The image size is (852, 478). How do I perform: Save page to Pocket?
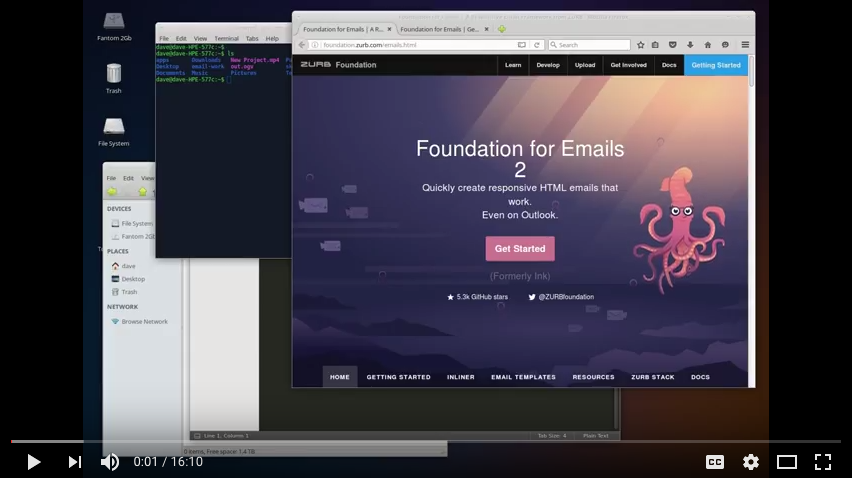click(672, 45)
